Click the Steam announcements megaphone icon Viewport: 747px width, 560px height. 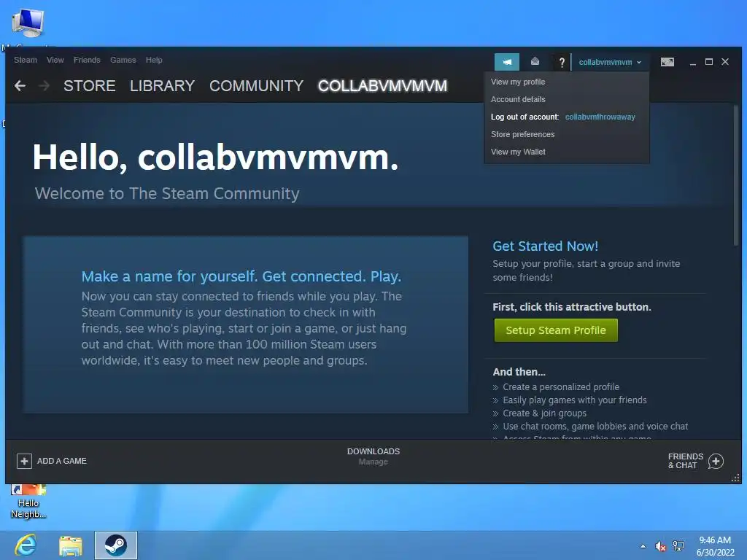[507, 62]
